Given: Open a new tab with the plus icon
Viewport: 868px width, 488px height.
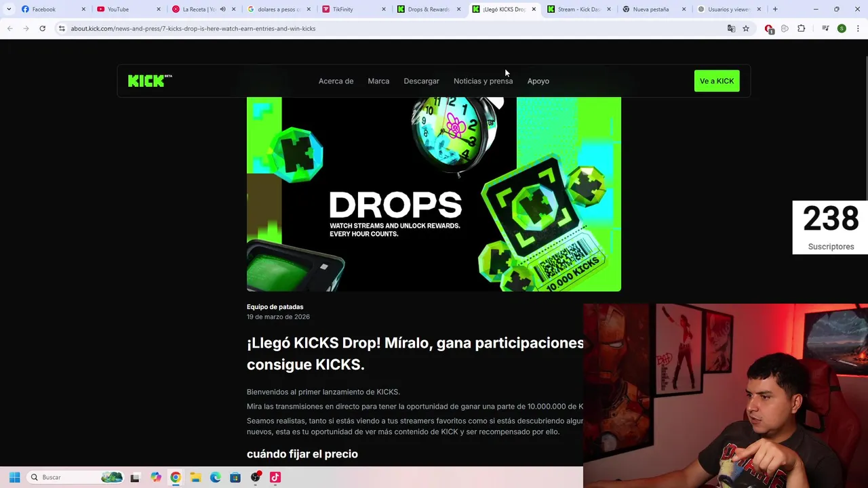Looking at the screenshot, I should [x=775, y=9].
